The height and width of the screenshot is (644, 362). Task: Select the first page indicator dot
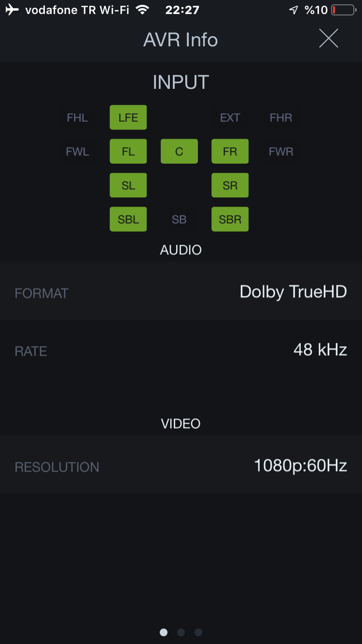point(164,632)
